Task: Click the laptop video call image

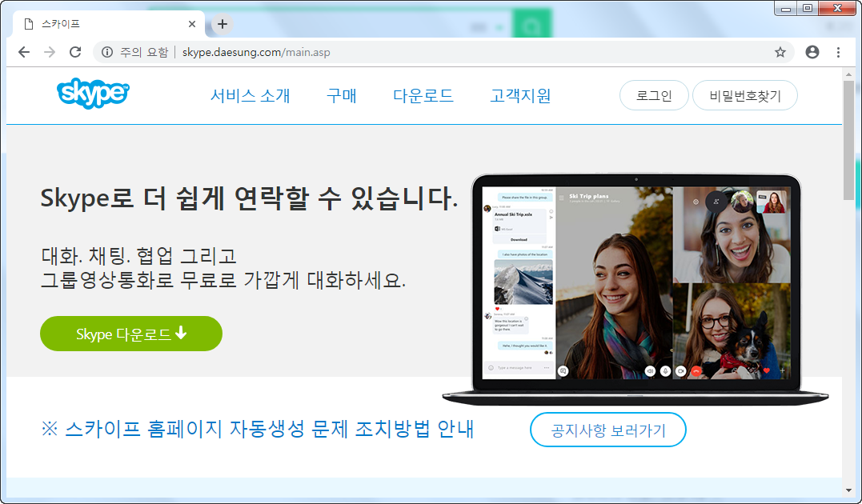Action: coord(635,290)
